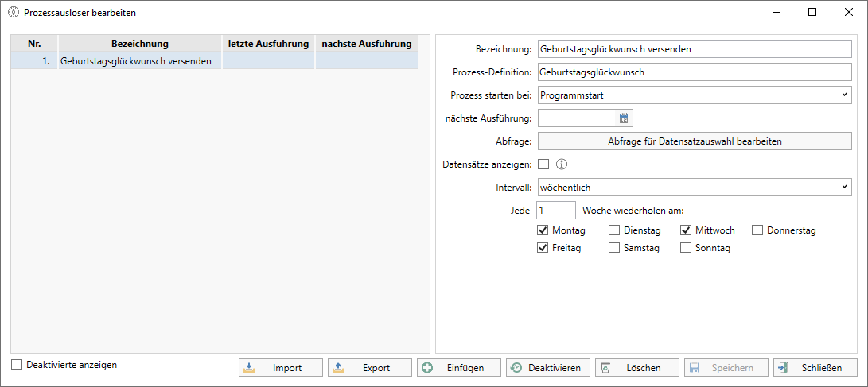
Task: Uncheck the Mittwoch checkbox
Action: pos(686,230)
